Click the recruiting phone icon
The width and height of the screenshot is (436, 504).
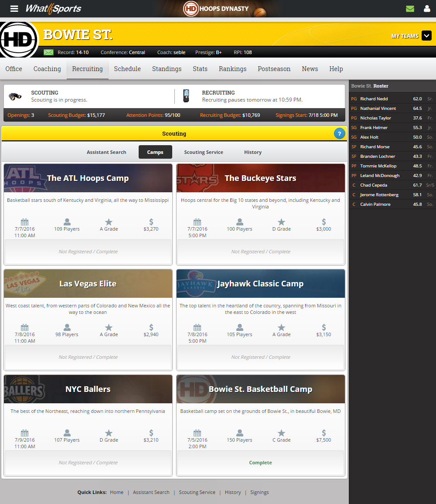(x=186, y=96)
